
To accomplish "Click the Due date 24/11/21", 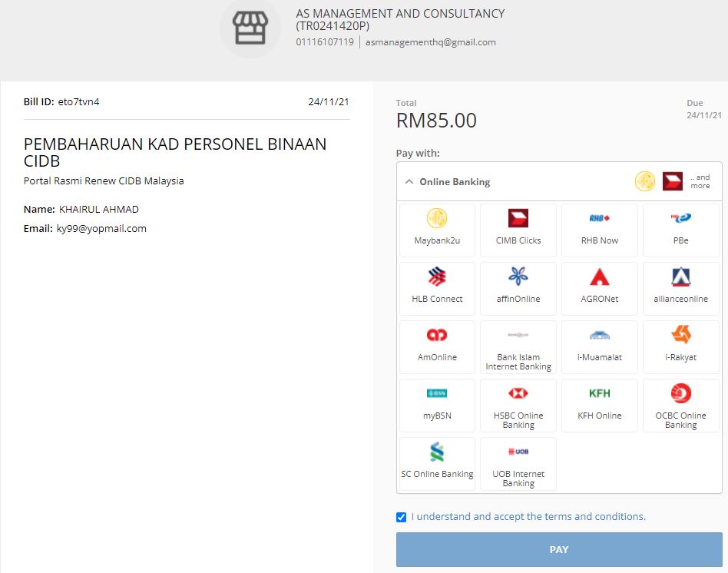I will click(x=704, y=115).
